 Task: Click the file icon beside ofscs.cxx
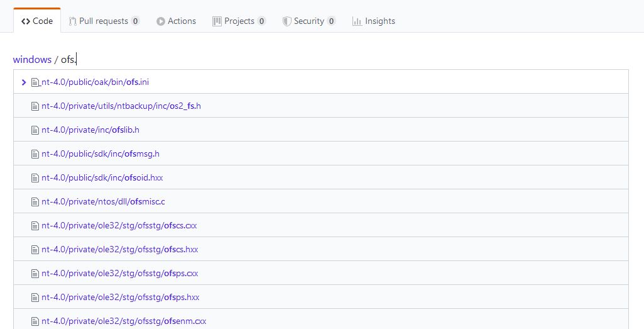(35, 226)
